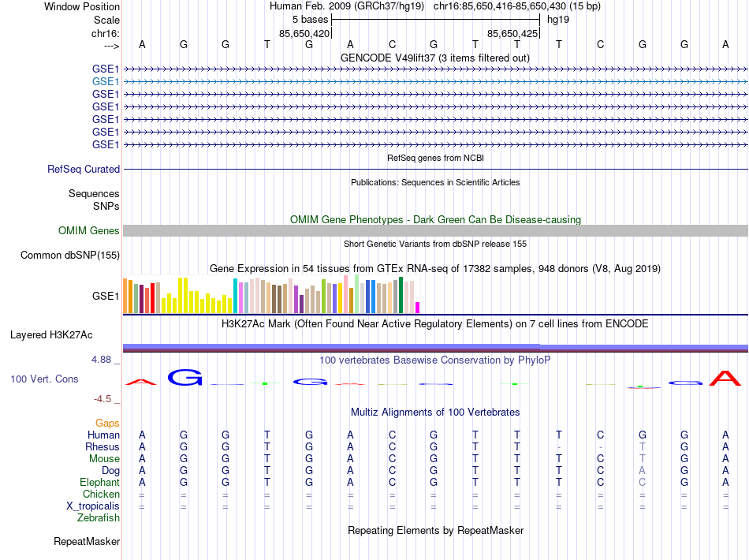749x560 pixels.
Task: Click the Layered H3K27Ac signal band
Action: 435,348
